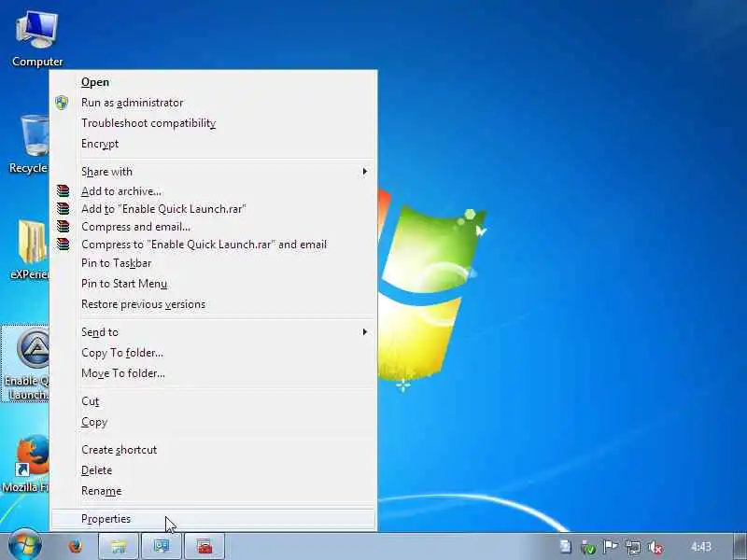Choose Move To folder...
The width and height of the screenshot is (747, 560).
point(214,372)
